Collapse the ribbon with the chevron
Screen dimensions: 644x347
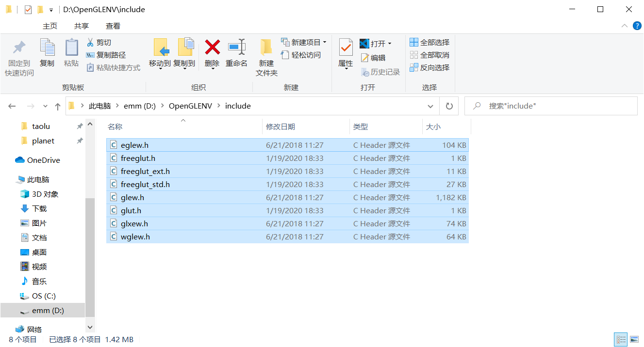625,26
